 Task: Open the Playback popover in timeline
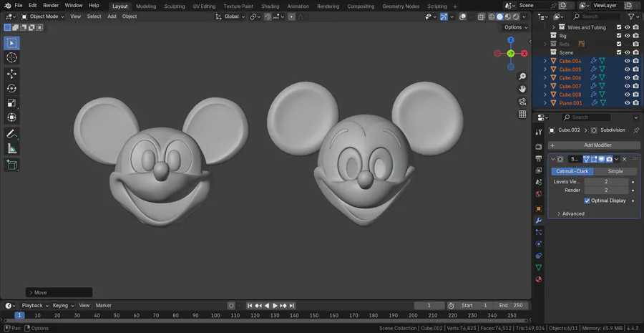click(x=34, y=306)
